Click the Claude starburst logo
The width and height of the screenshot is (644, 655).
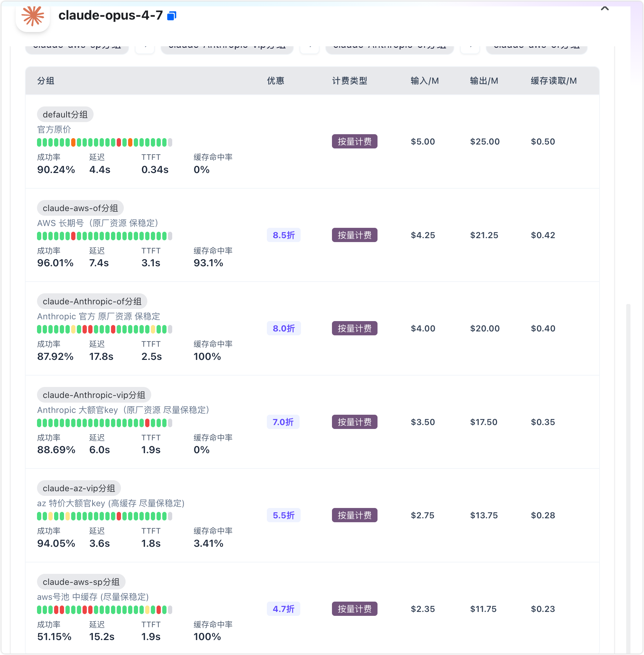click(33, 16)
